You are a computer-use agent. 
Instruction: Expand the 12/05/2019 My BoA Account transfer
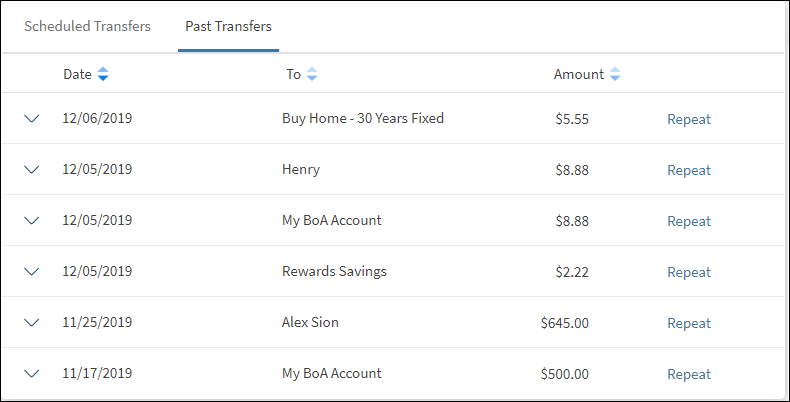pyautogui.click(x=31, y=221)
